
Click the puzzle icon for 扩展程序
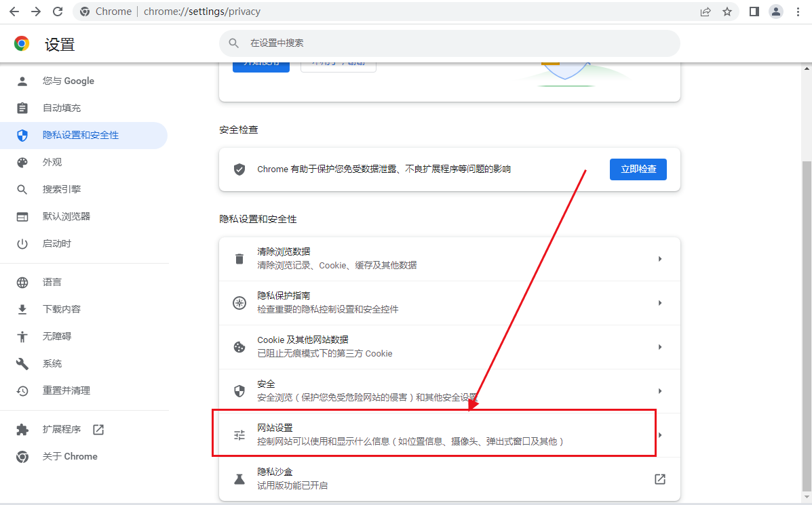point(22,430)
